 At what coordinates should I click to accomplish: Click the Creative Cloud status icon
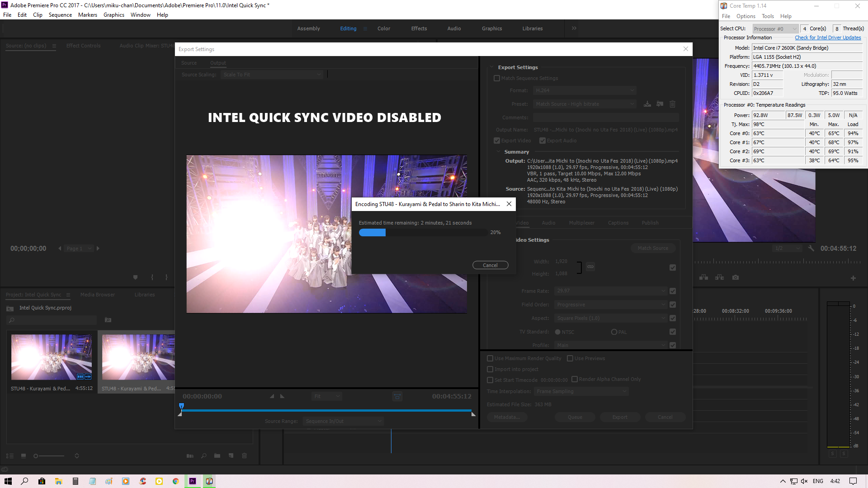pyautogui.click(x=5, y=469)
